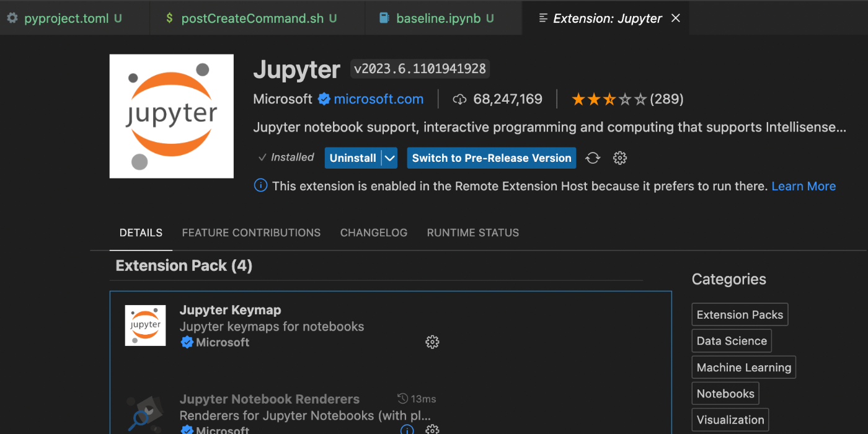Open the CHANGELOG tab
The height and width of the screenshot is (434, 868).
[x=374, y=233]
